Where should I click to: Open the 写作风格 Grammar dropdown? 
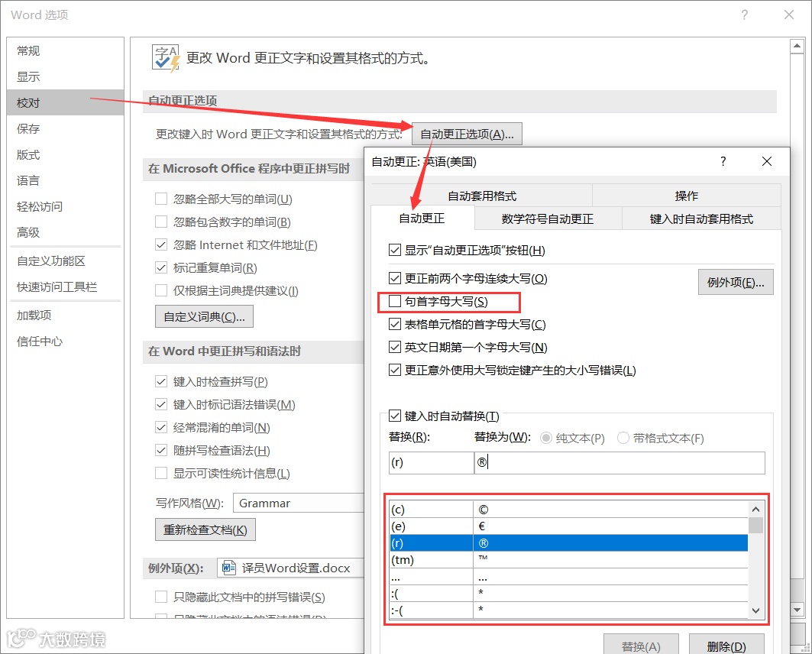coord(299,503)
